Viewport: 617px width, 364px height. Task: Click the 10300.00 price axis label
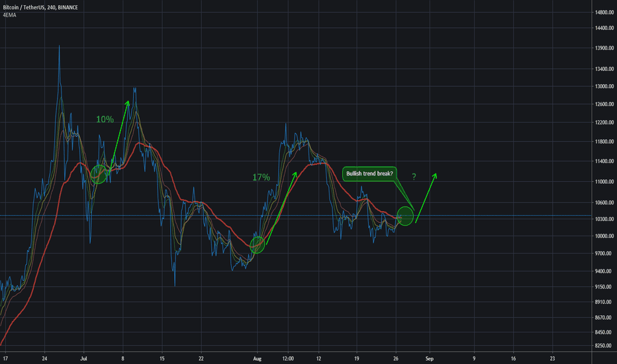(x=604, y=219)
